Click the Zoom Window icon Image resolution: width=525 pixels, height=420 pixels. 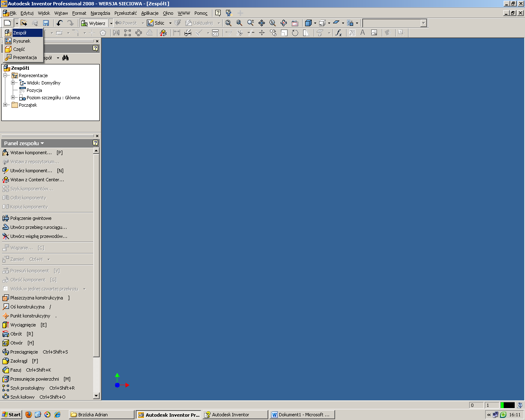click(240, 23)
